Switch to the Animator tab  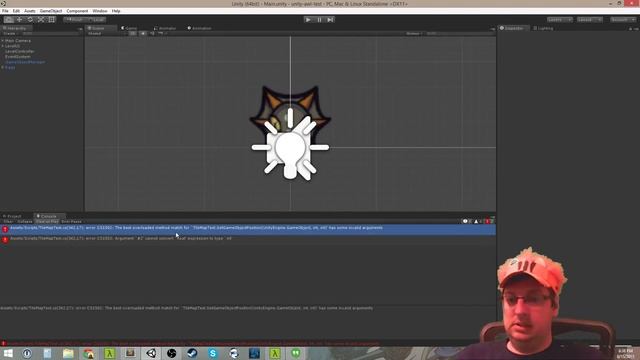165,28
